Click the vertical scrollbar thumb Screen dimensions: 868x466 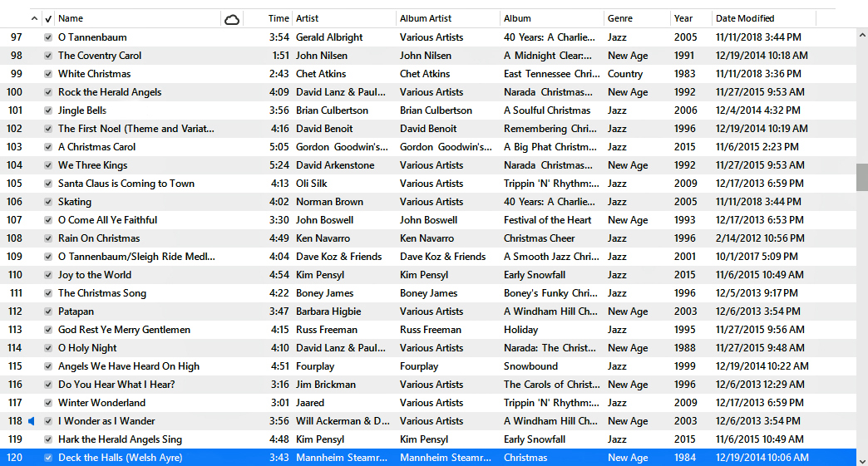862,177
